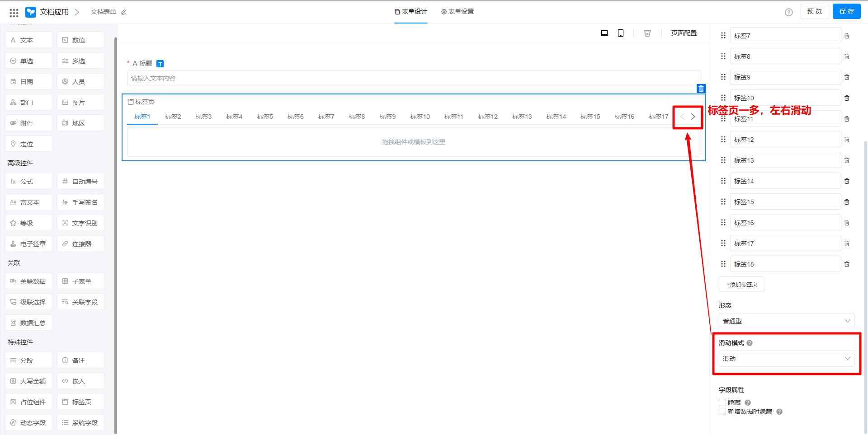Switch to the 表单设置 tab
The height and width of the screenshot is (435, 868).
(x=458, y=12)
